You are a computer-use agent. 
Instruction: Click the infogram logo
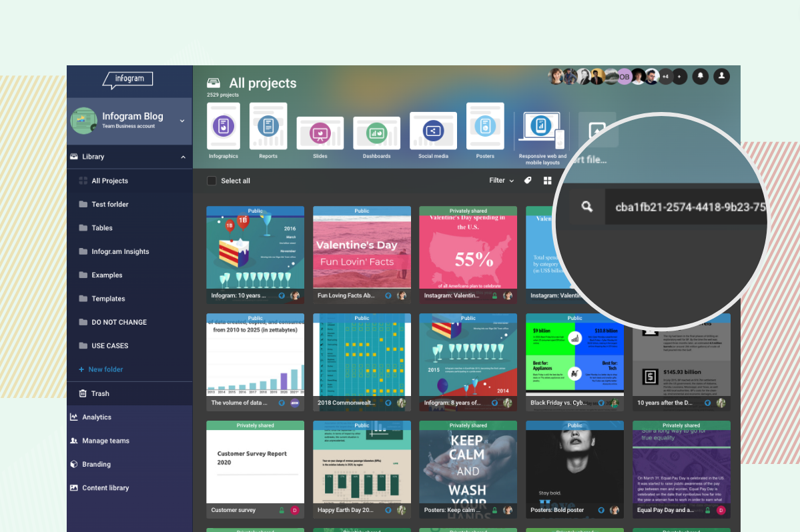(128, 79)
